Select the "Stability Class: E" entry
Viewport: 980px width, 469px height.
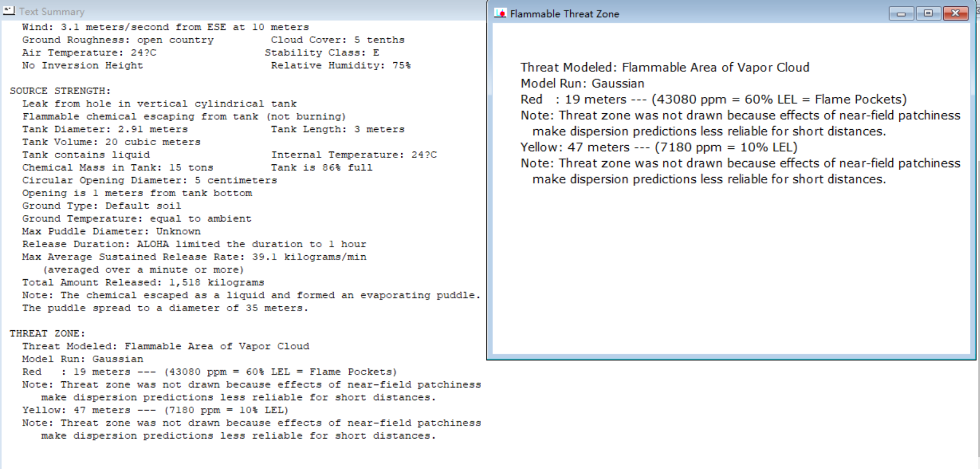click(322, 53)
